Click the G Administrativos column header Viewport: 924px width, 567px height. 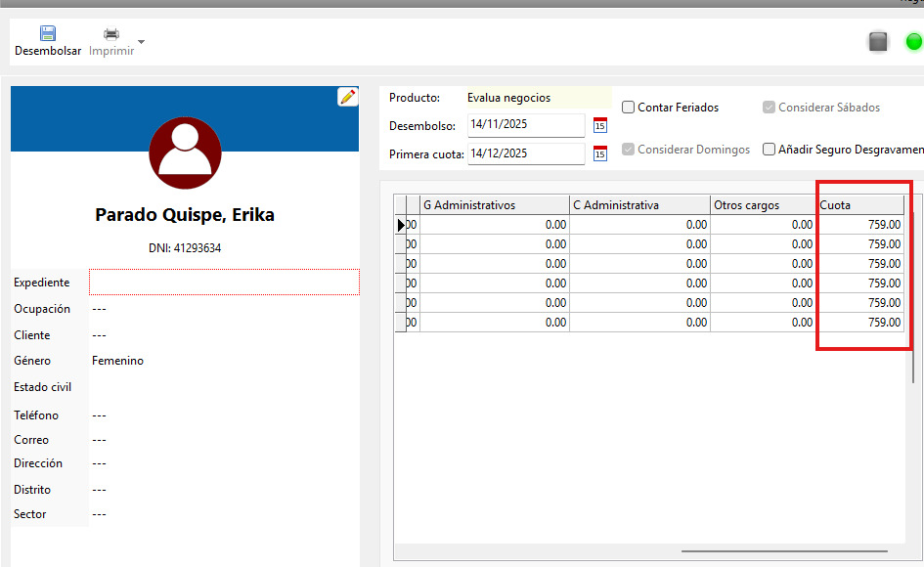click(x=494, y=205)
